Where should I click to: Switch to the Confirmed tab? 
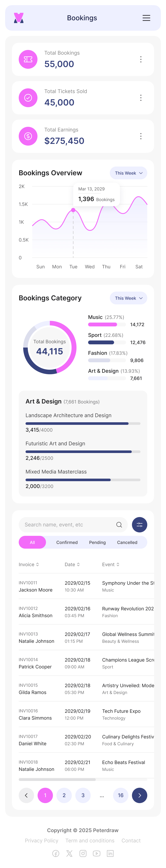point(67,542)
